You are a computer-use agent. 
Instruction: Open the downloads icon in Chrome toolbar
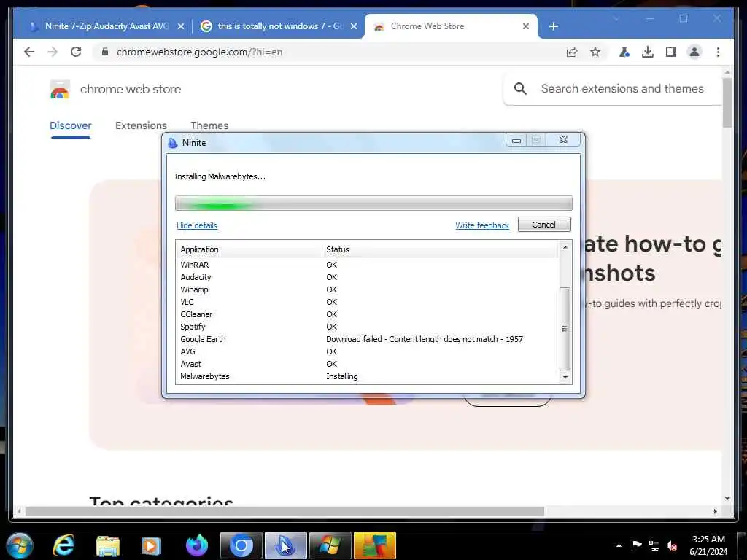click(x=648, y=52)
